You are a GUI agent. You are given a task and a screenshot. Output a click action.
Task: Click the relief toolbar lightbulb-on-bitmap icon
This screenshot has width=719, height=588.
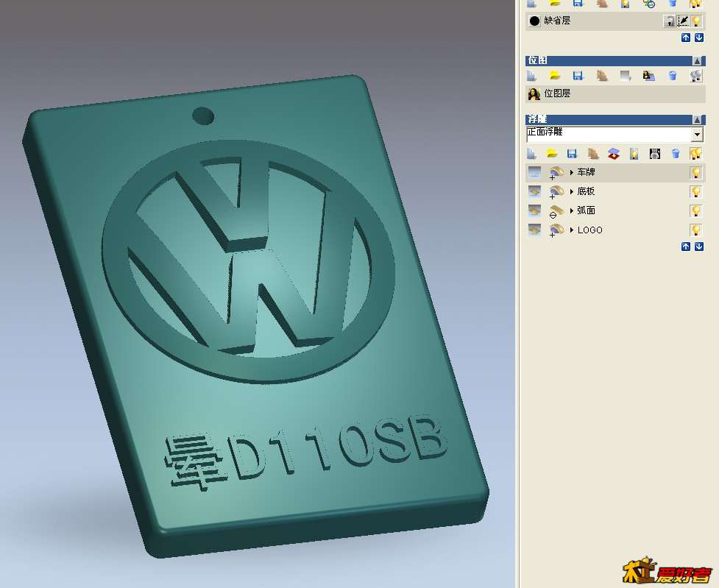click(x=634, y=154)
